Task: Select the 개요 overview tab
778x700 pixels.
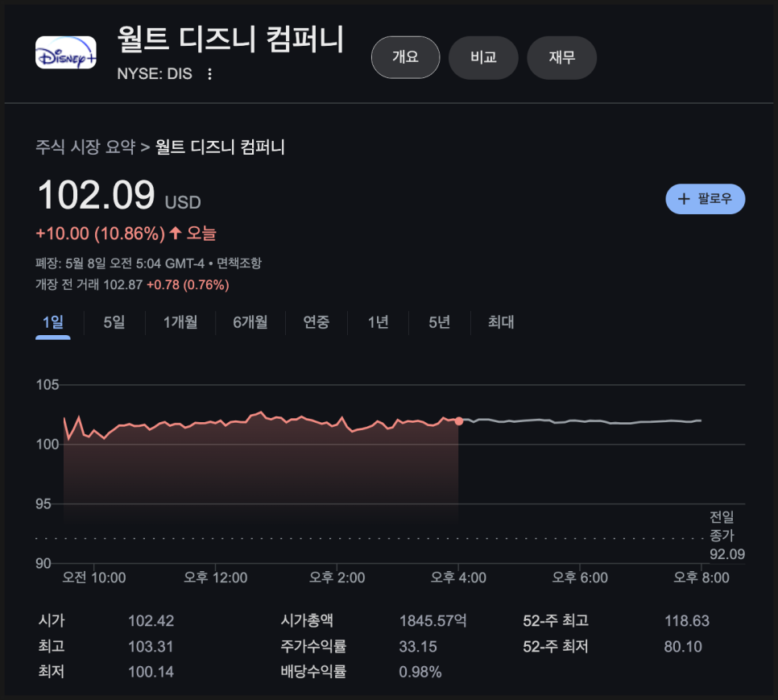Action: (405, 57)
